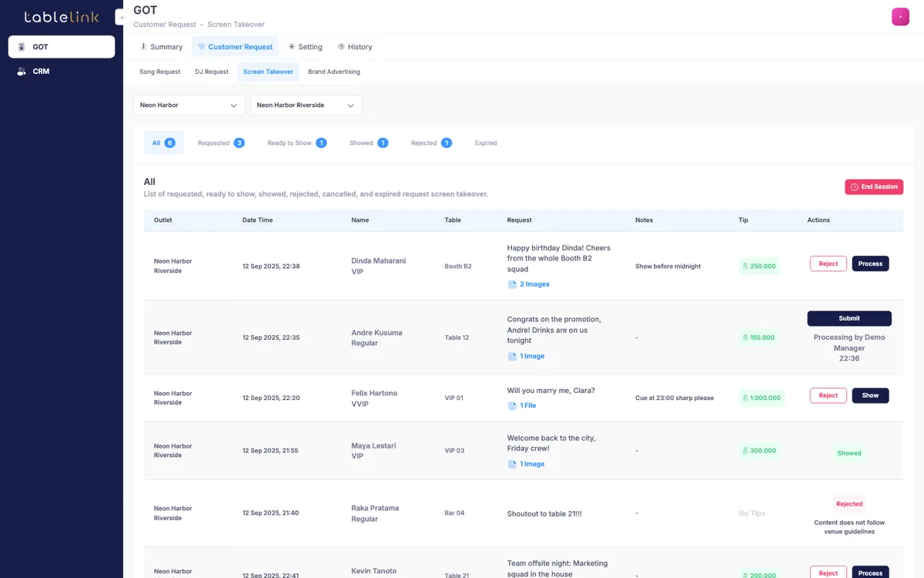Image resolution: width=924 pixels, height=578 pixels.
Task: Click the clock icon on End Session
Action: (855, 187)
